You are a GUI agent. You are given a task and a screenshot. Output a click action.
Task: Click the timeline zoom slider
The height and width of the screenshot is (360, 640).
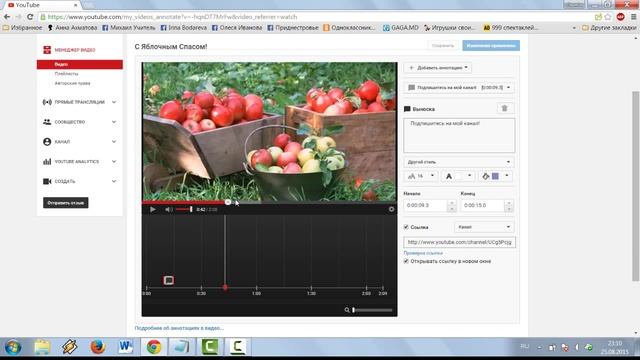point(372,310)
